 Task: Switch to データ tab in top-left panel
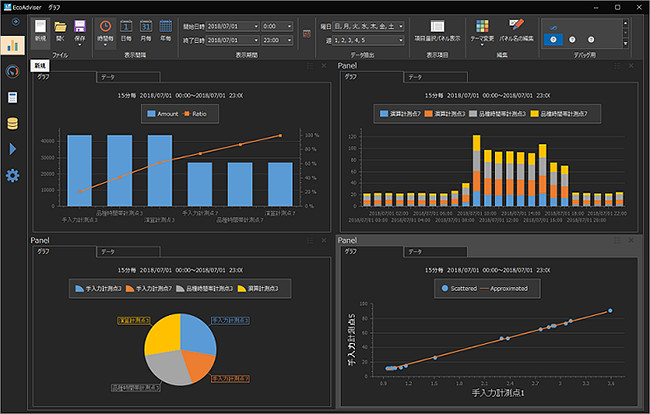(108, 77)
